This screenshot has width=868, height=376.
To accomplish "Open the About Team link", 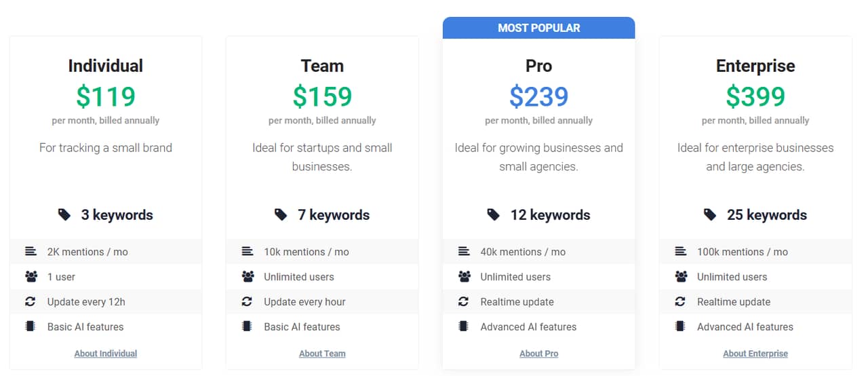I will pos(322,354).
